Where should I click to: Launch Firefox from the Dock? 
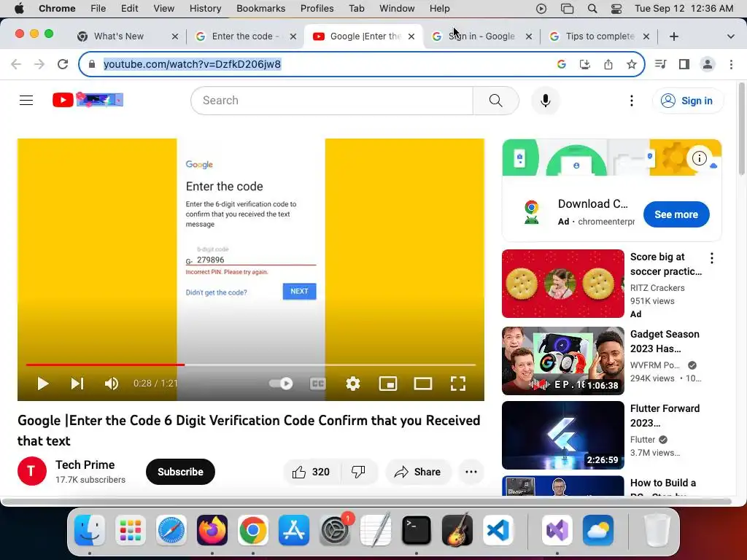click(212, 530)
